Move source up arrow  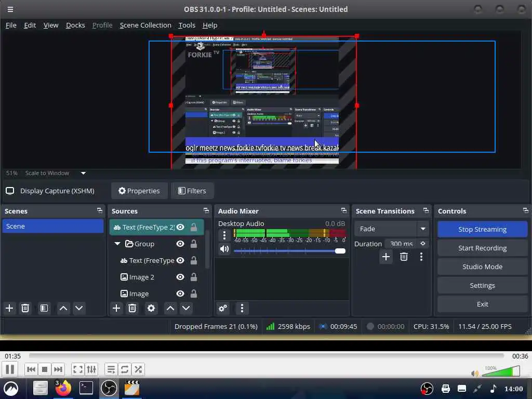point(170,308)
